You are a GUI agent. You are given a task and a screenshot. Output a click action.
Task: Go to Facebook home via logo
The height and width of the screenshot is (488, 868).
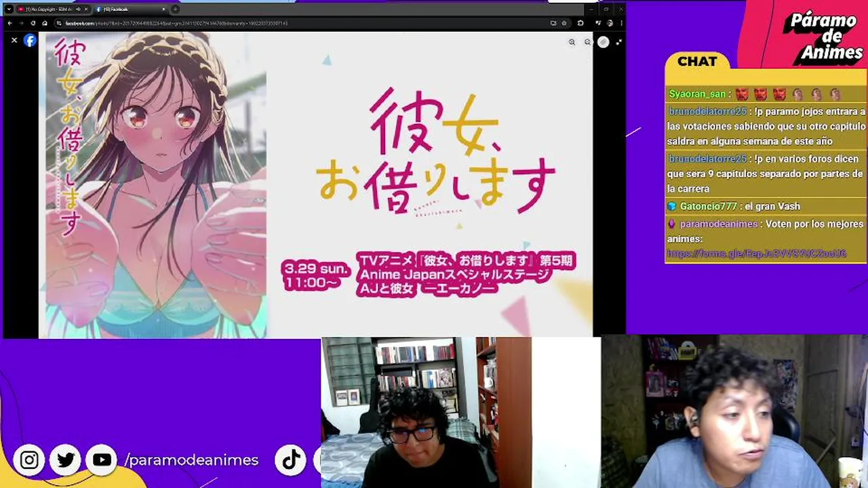30,40
